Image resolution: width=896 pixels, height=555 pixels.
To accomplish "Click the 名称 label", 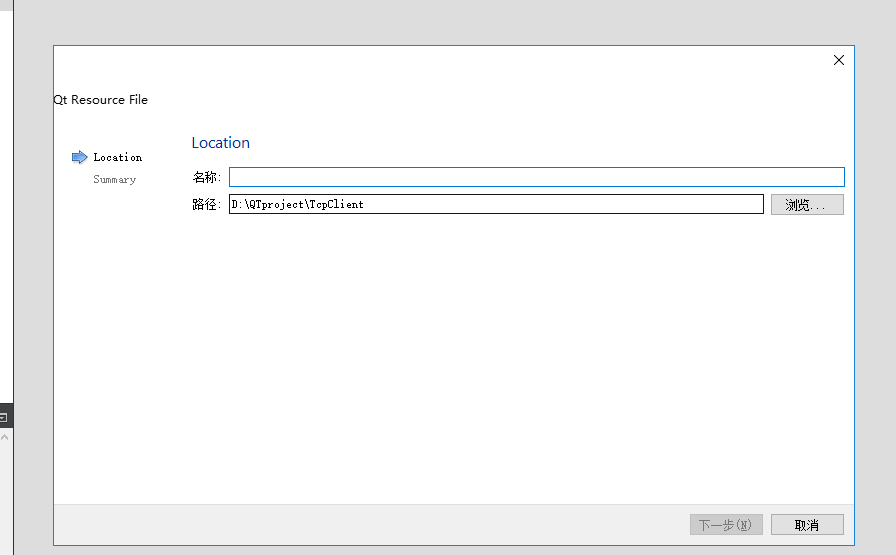I will click(206, 177).
